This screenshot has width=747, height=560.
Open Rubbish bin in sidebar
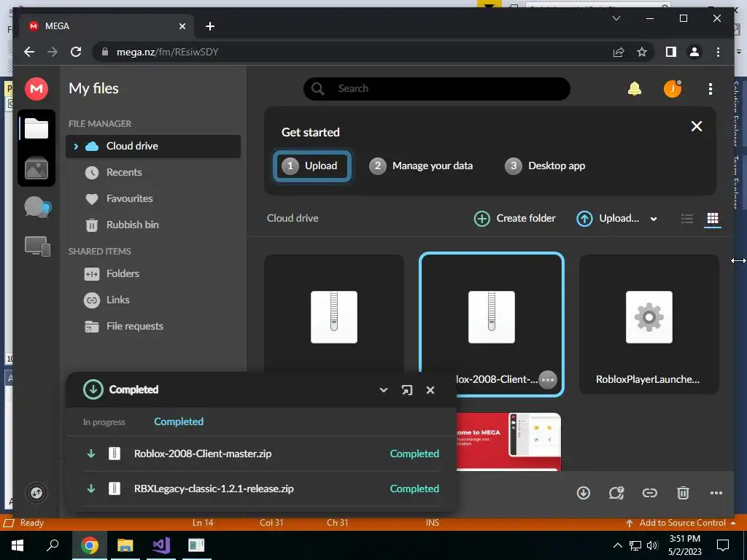coord(122,225)
